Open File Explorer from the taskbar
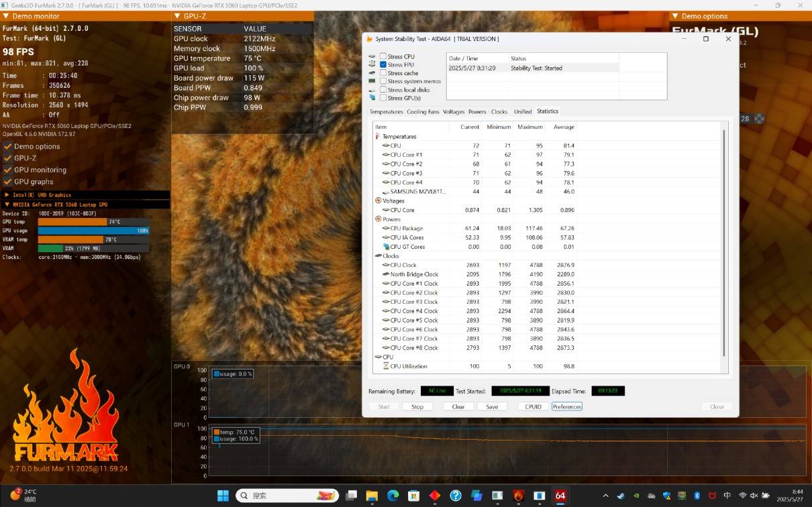 click(372, 496)
